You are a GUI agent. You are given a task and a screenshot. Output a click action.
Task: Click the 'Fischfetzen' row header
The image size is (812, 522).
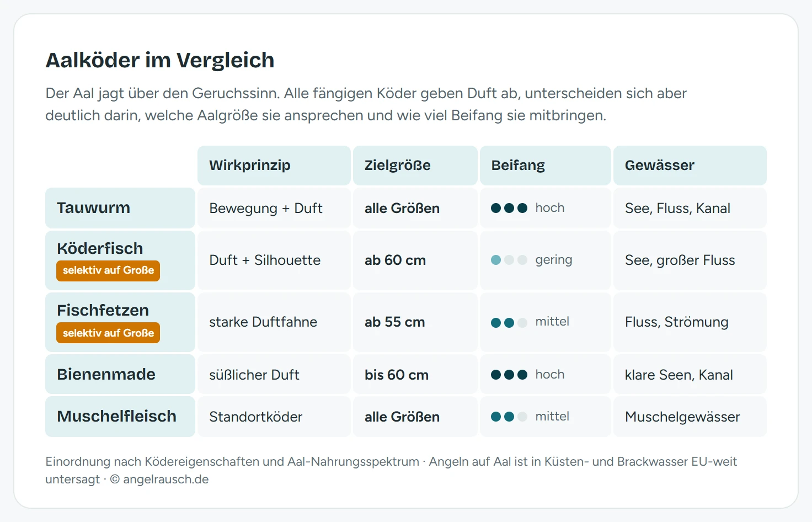pyautogui.click(x=120, y=322)
